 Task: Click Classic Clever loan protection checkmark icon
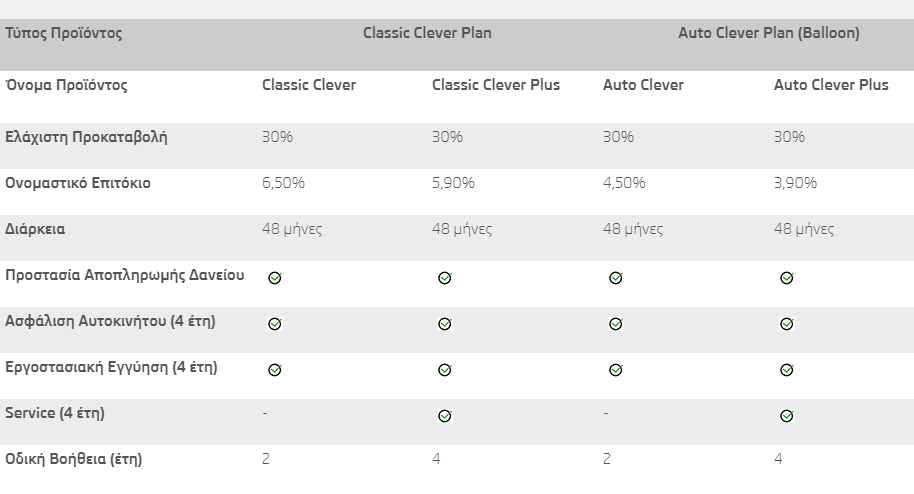pos(275,278)
